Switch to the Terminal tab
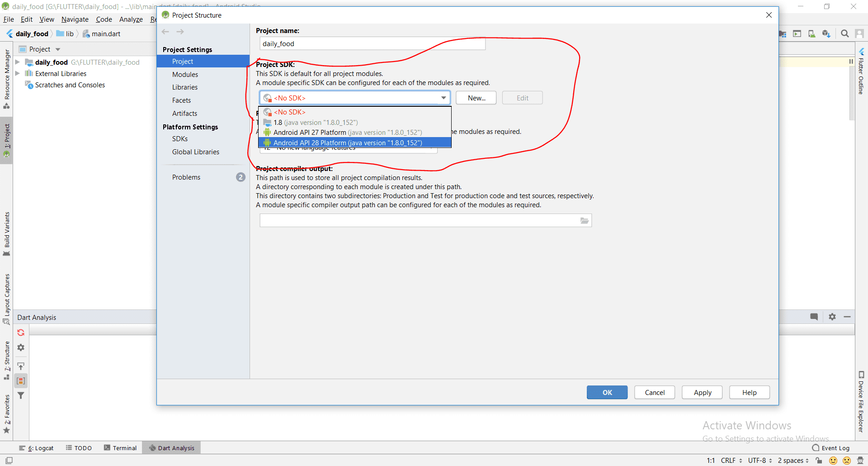The image size is (868, 466). (x=120, y=447)
